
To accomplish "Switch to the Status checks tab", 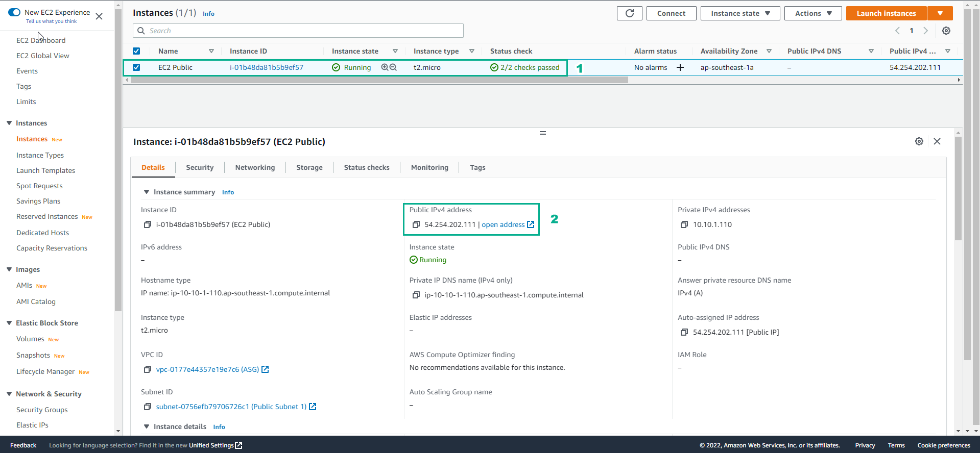I will [x=367, y=167].
